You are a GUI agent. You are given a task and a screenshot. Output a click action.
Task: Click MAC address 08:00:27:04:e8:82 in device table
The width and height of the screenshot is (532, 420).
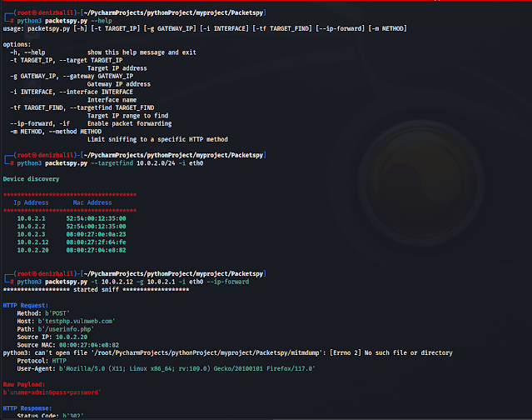click(x=96, y=250)
